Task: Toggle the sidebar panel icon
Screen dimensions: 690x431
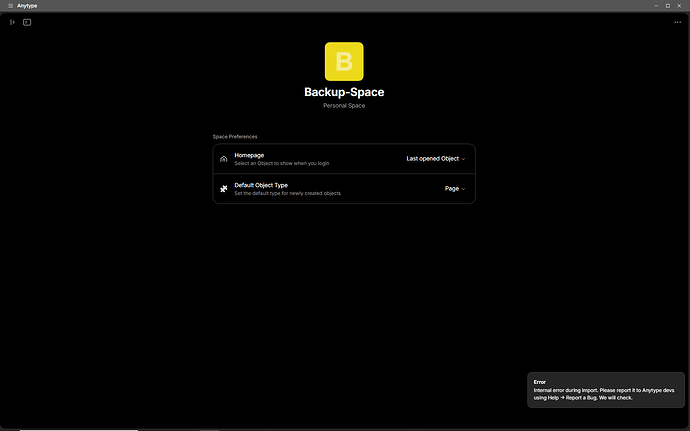Action: [x=12, y=22]
